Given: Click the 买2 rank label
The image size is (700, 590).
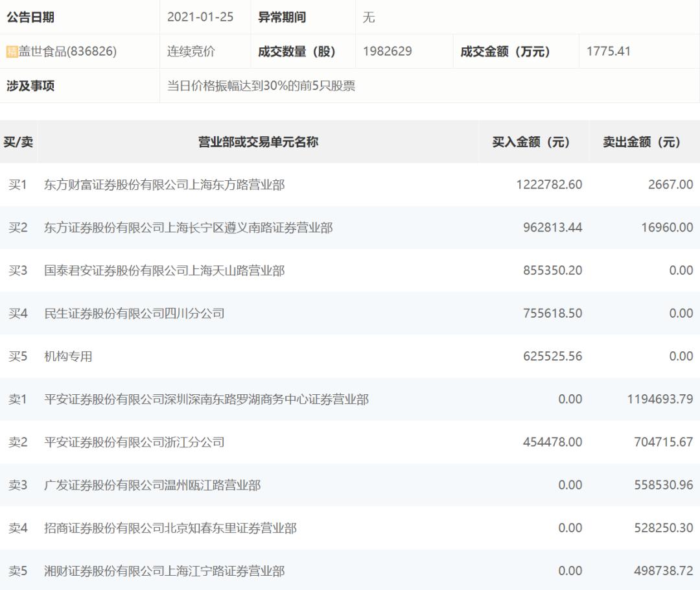Looking at the screenshot, I should pyautogui.click(x=18, y=228).
